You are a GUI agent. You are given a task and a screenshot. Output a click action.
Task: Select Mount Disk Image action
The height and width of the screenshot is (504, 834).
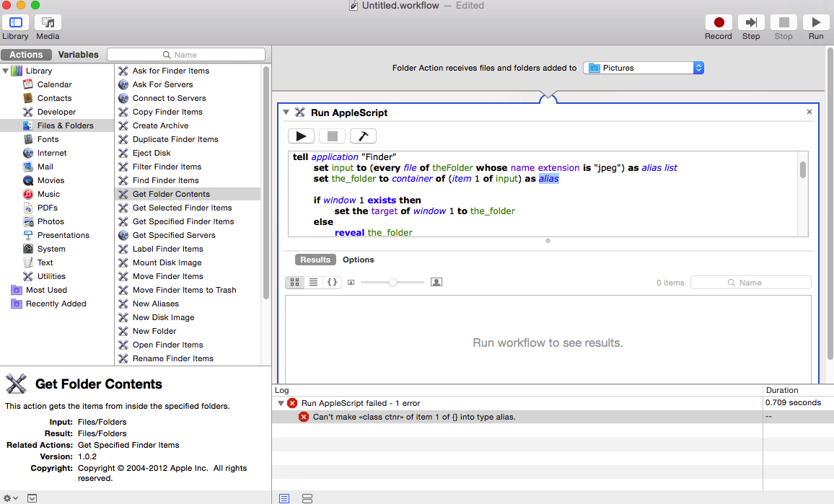(x=167, y=262)
